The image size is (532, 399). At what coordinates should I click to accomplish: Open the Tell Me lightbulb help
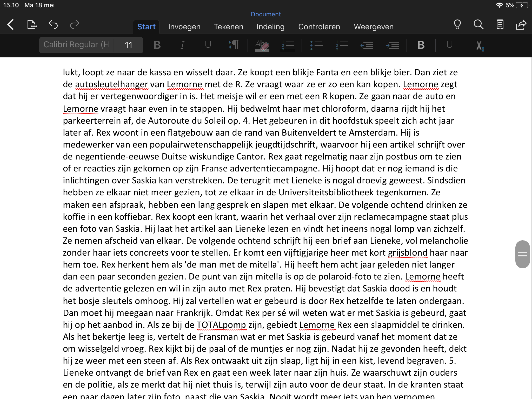click(457, 25)
